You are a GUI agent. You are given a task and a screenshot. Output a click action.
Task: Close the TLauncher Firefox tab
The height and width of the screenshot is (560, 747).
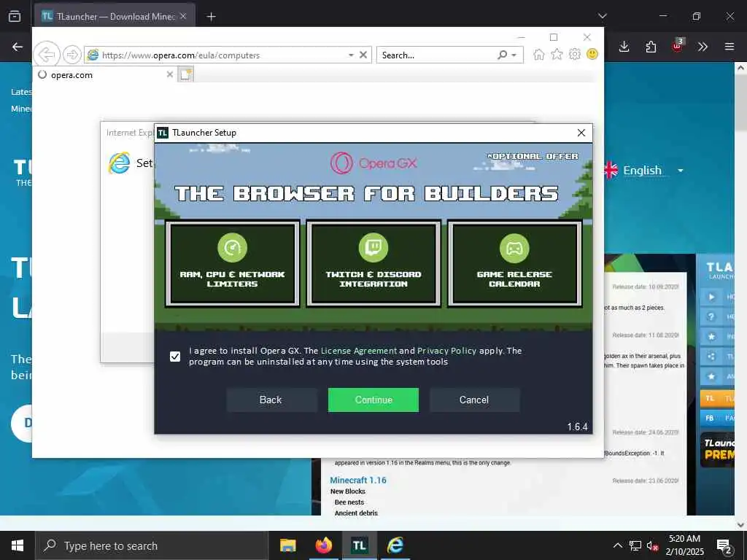coord(183,17)
